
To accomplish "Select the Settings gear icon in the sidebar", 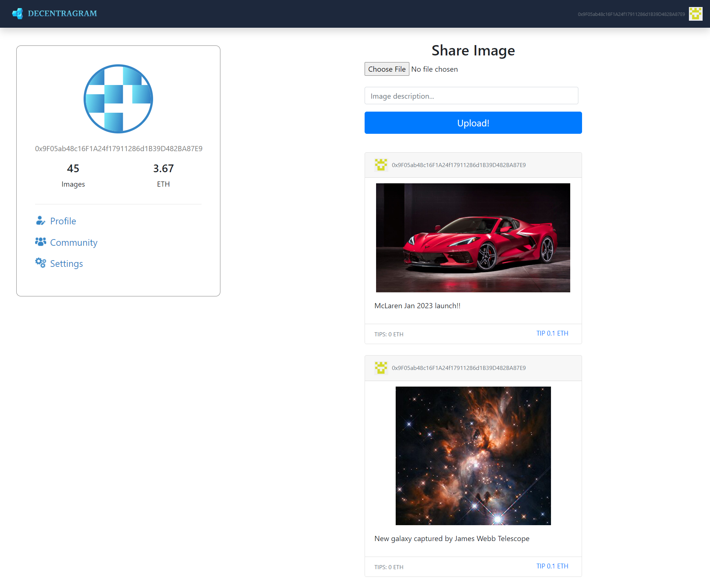I will (40, 263).
